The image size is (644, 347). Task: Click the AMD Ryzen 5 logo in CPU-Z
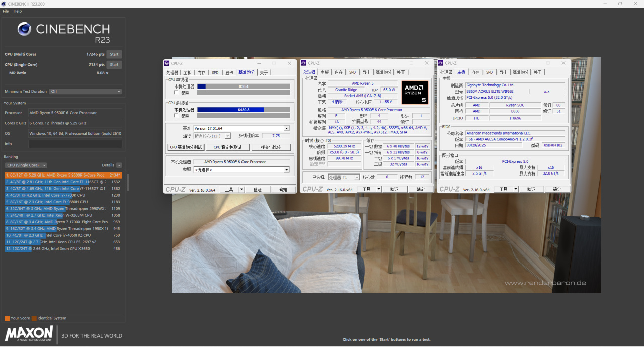coord(415,93)
